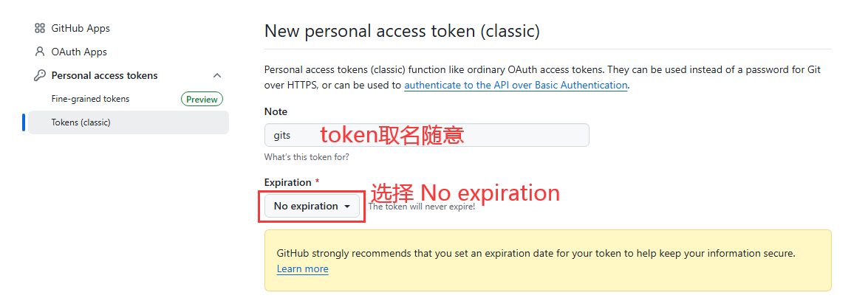Open Fine-grained tokens page
Screen dimensions: 868x298
(90, 99)
